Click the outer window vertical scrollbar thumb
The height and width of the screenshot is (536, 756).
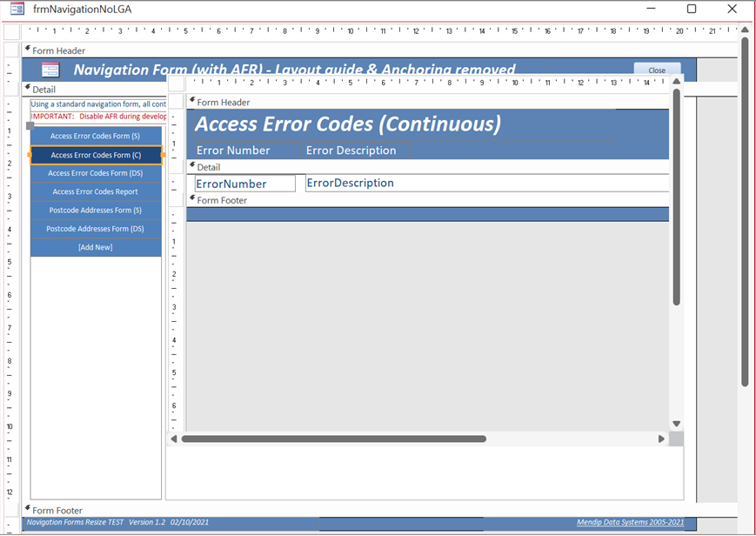[745, 211]
